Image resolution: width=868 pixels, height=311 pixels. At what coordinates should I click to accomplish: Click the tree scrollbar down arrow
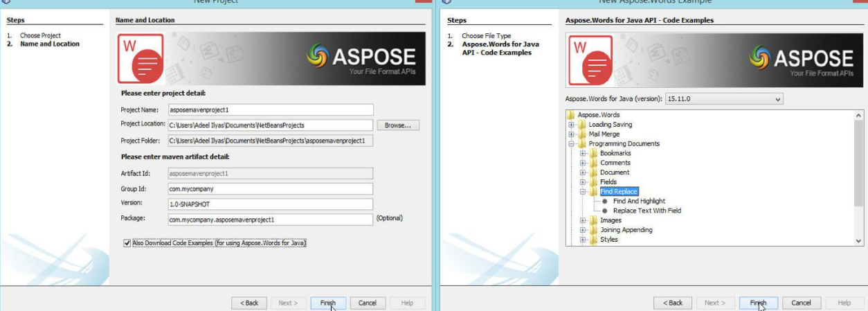[x=859, y=240]
